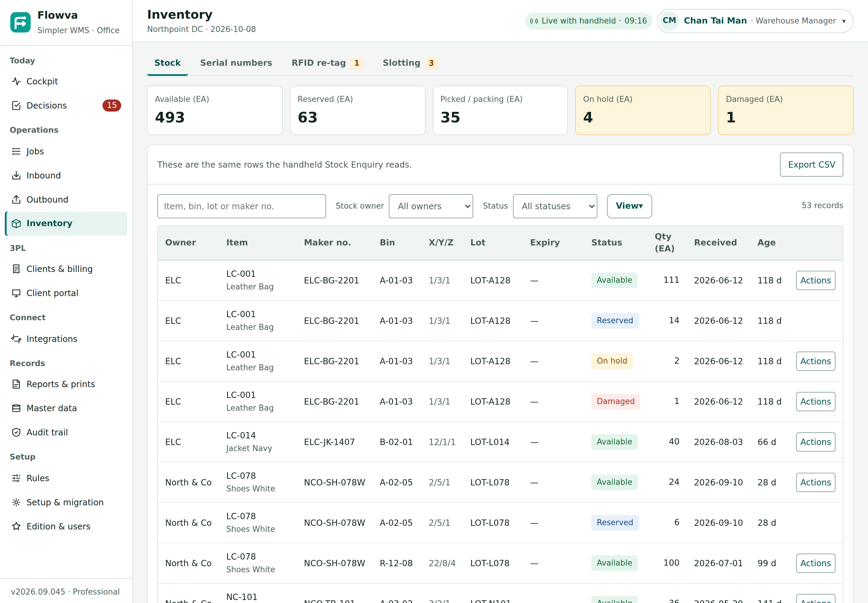Go to Audit trail in sidebar
Screen dimensions: 868x603
coord(66,433)
